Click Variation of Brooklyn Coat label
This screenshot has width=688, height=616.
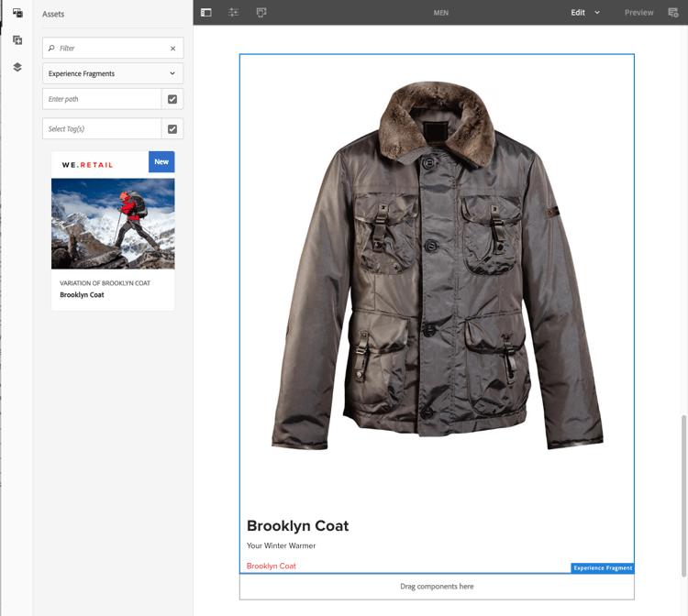coord(105,283)
